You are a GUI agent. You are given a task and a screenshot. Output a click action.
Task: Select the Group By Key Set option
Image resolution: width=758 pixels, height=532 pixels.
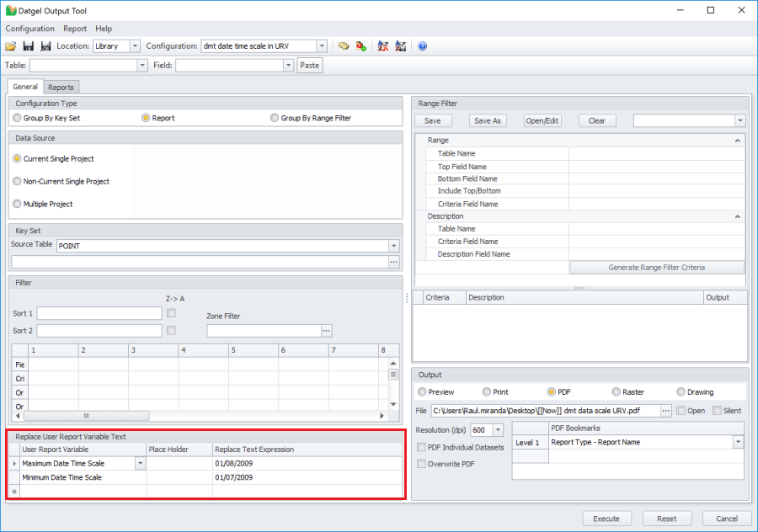(x=16, y=119)
